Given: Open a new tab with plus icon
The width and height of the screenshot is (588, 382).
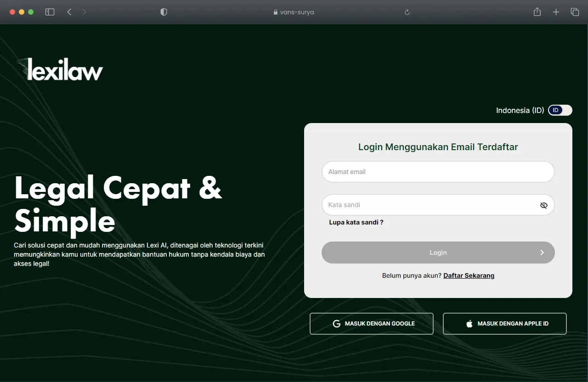Looking at the screenshot, I should (556, 12).
